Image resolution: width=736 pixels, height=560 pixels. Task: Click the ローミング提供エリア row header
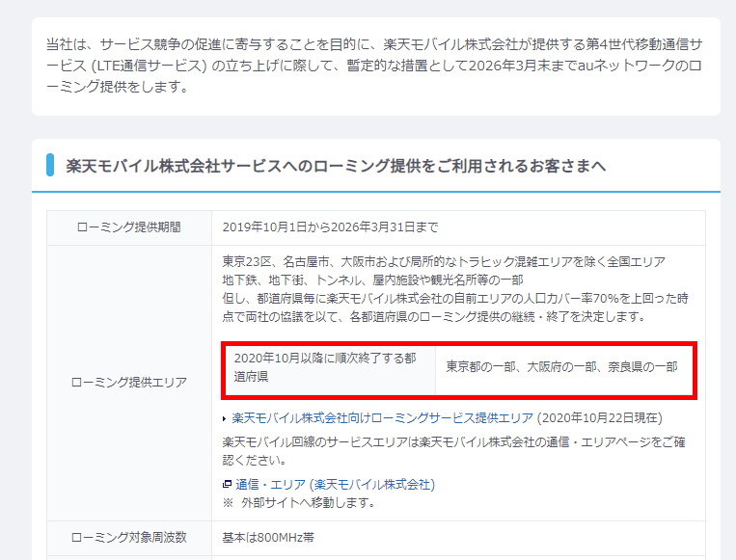[129, 383]
